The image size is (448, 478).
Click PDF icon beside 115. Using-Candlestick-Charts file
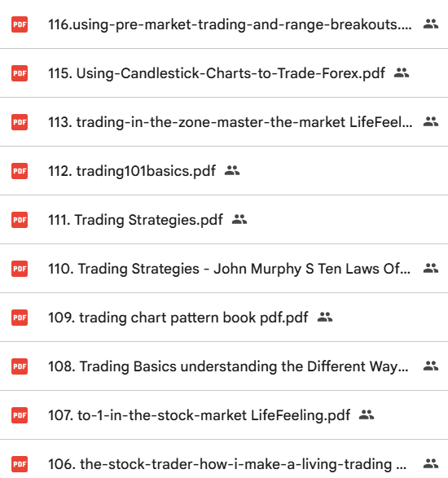[x=20, y=73]
